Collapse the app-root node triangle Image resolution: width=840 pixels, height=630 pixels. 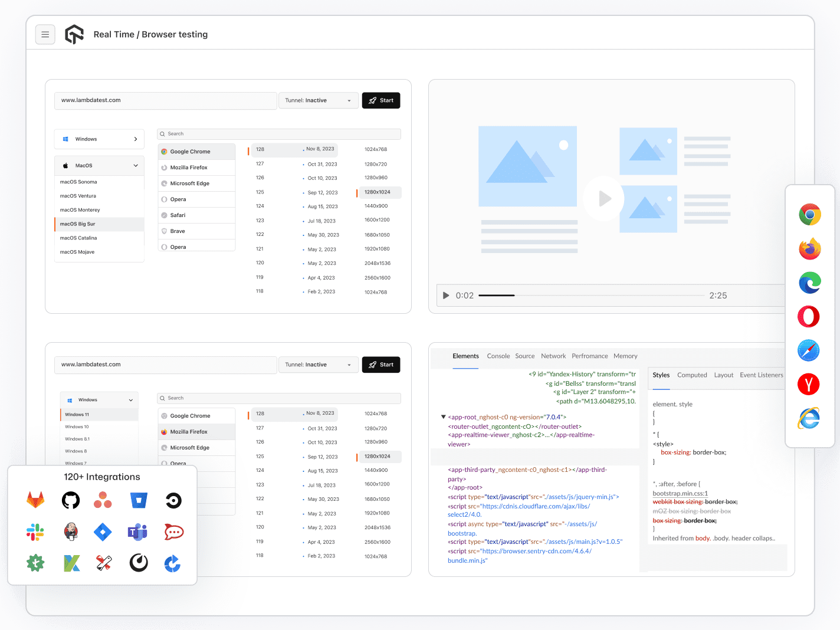coord(443,417)
